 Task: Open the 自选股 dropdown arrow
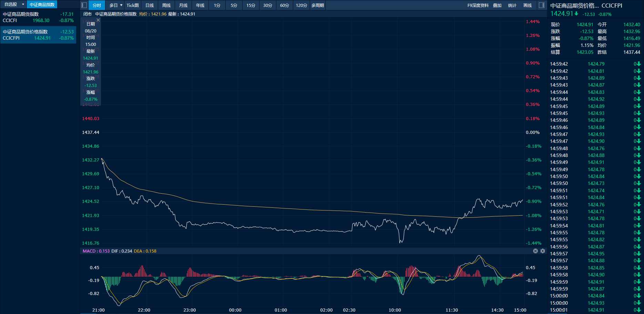pos(23,4)
